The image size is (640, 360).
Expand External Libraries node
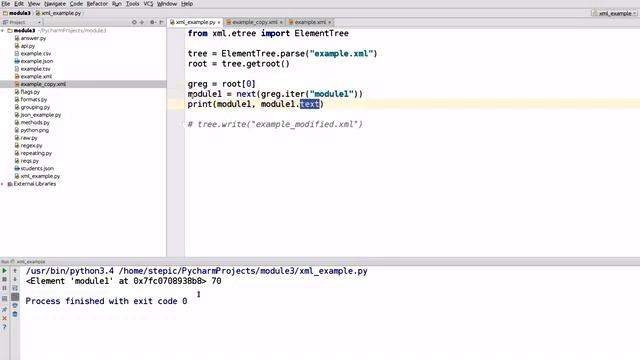(3, 184)
